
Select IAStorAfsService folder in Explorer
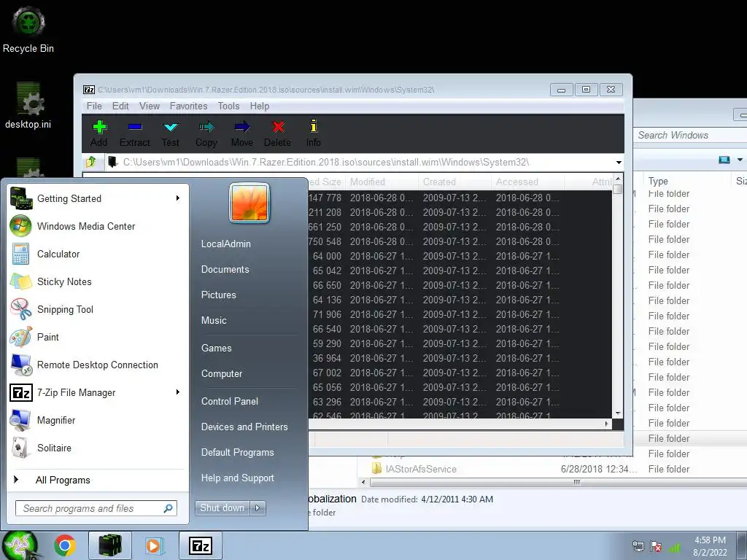click(x=421, y=469)
